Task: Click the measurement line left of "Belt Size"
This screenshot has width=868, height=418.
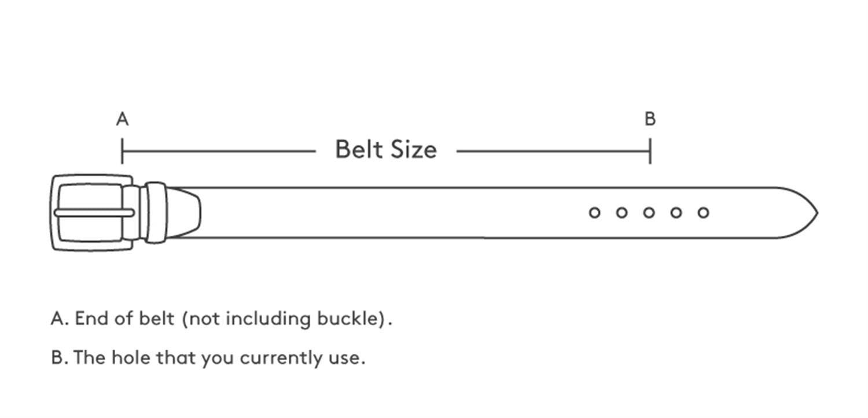Action: click(x=220, y=151)
